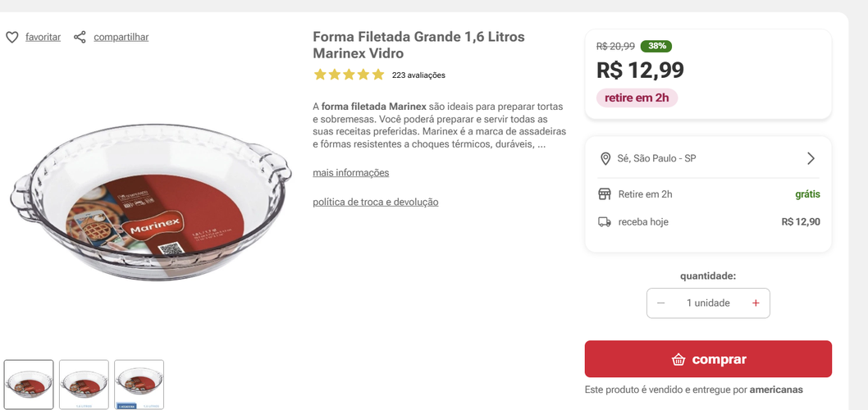The width and height of the screenshot is (868, 410).
Task: Select the third product thumbnail
Action: [139, 384]
